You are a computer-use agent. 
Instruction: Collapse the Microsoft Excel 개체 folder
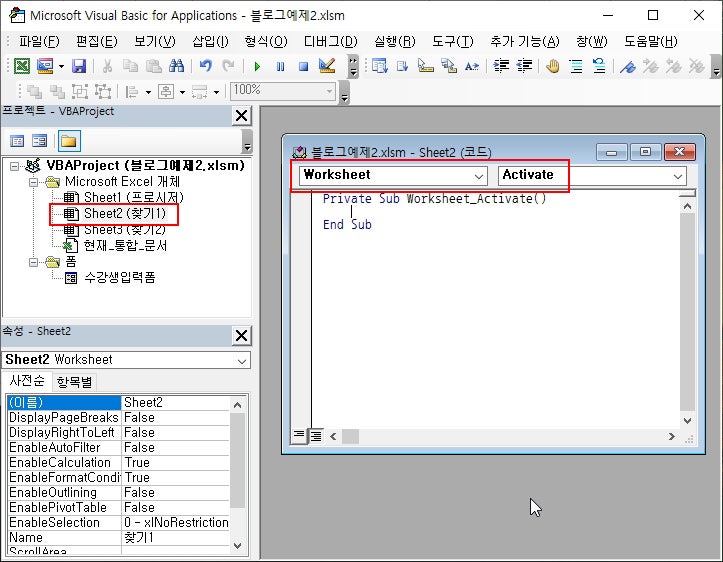pyautogui.click(x=33, y=182)
